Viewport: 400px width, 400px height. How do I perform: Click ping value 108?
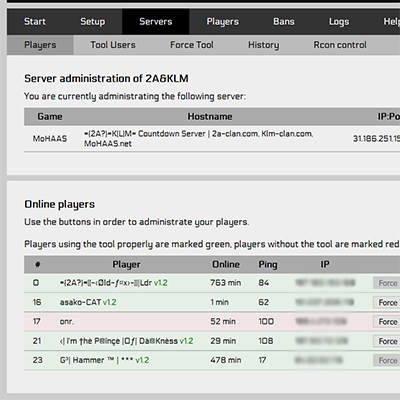click(266, 341)
